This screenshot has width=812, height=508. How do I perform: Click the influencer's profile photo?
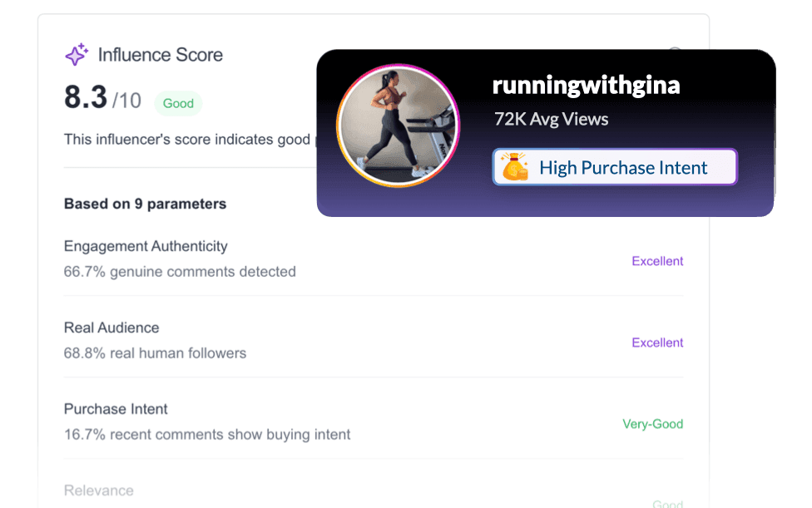[x=399, y=123]
